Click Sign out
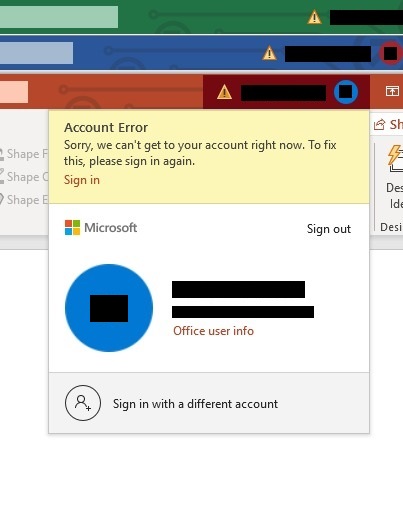 329,229
